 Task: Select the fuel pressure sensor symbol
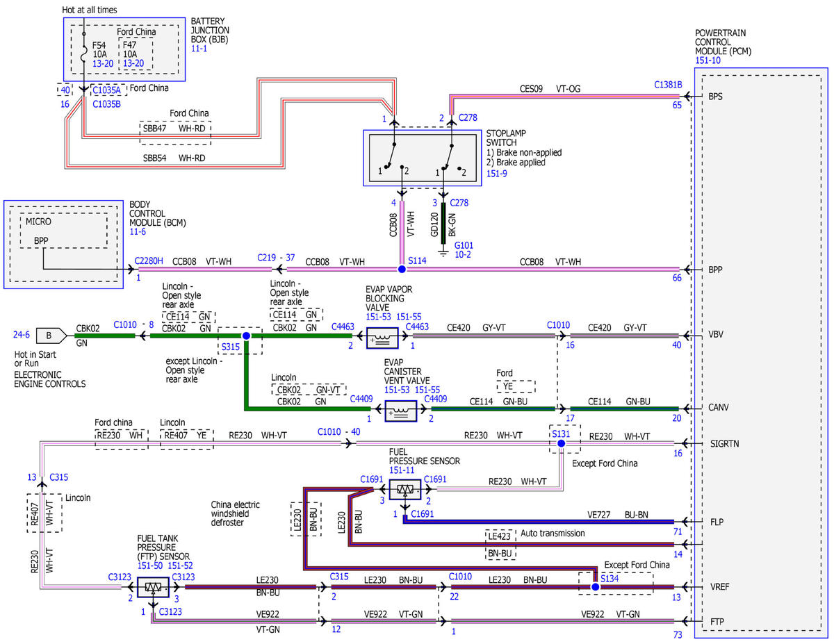403,490
